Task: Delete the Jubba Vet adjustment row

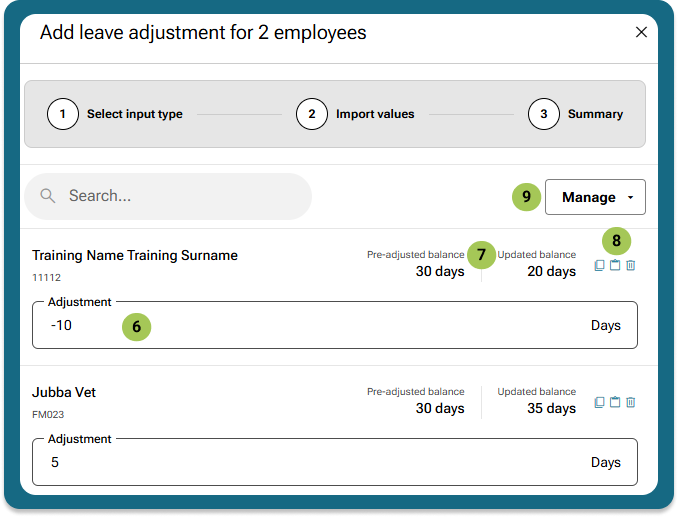Action: (x=630, y=402)
